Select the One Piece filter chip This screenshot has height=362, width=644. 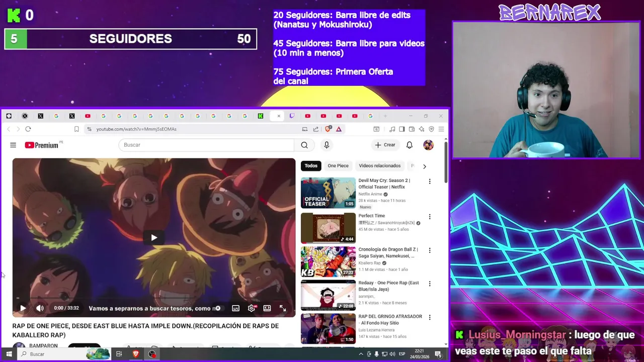point(338,166)
